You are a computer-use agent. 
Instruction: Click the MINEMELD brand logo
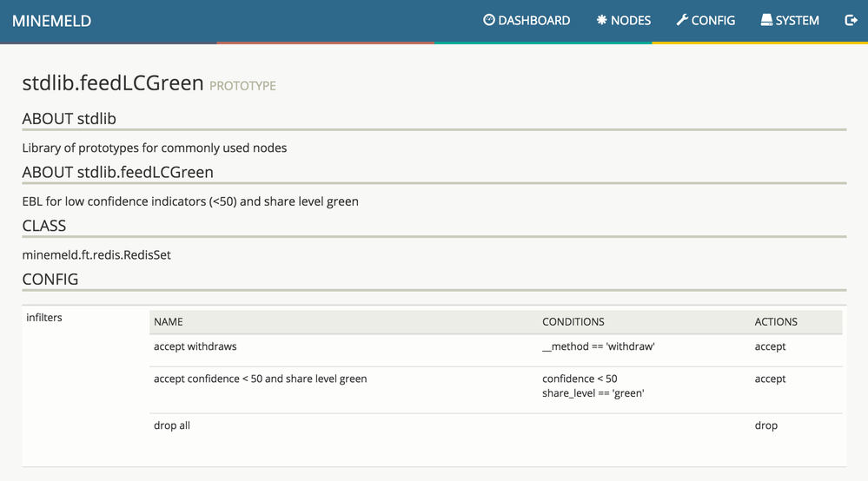coord(51,21)
